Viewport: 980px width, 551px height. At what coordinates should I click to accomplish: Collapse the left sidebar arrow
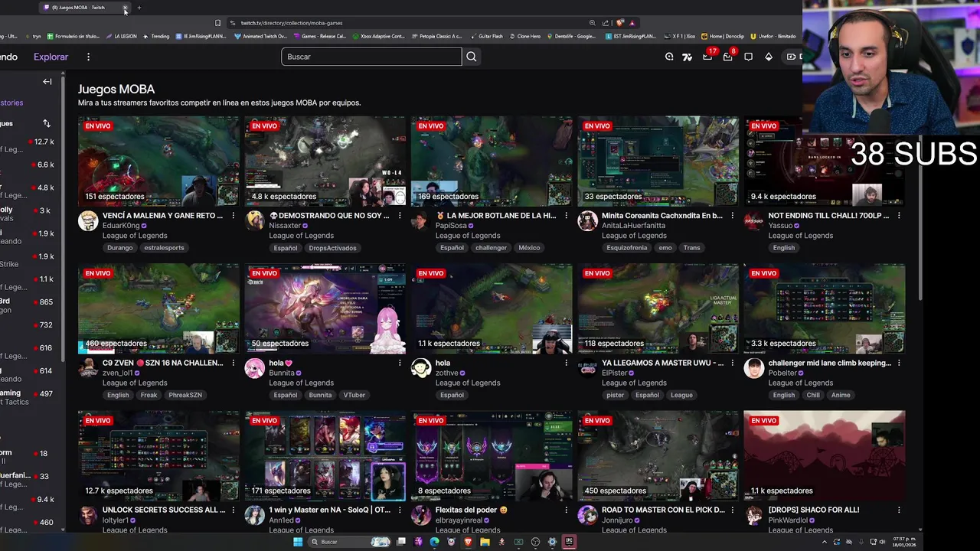[47, 81]
